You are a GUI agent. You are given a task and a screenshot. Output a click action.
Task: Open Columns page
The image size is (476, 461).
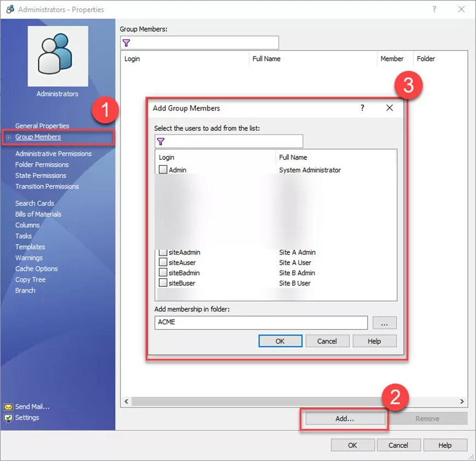pyautogui.click(x=27, y=225)
